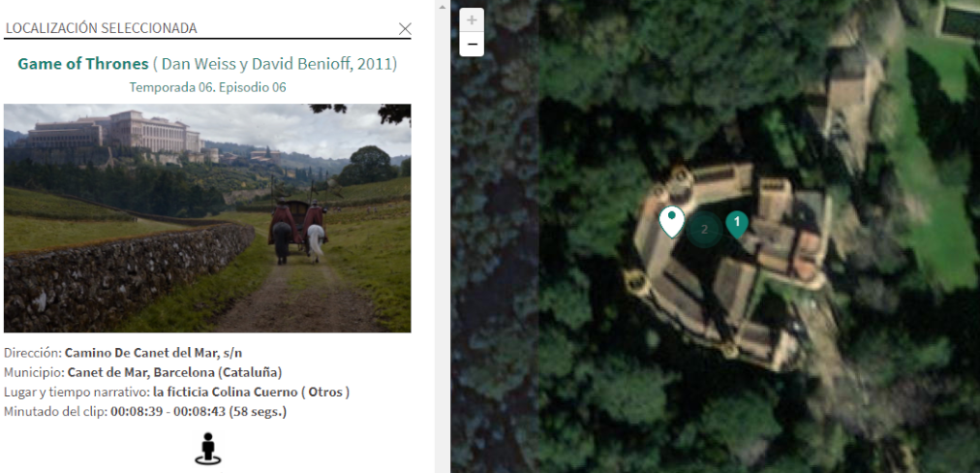This screenshot has height=473, width=980.
Task: Click the dirt road at map left edge
Action: click(x=494, y=250)
